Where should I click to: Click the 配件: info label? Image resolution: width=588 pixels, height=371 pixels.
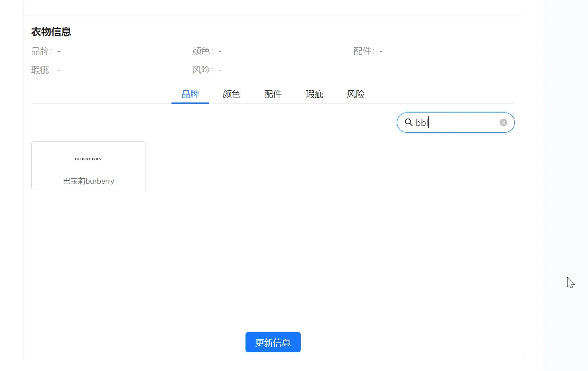coord(364,51)
